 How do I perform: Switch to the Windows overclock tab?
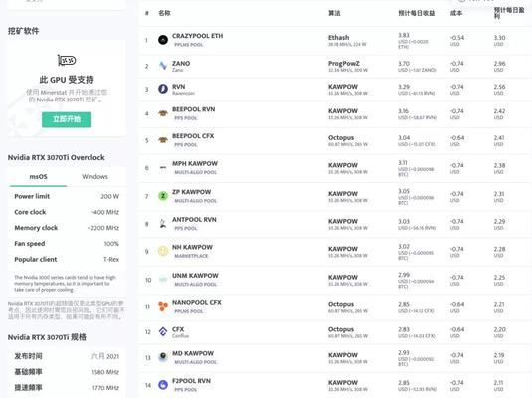94,176
